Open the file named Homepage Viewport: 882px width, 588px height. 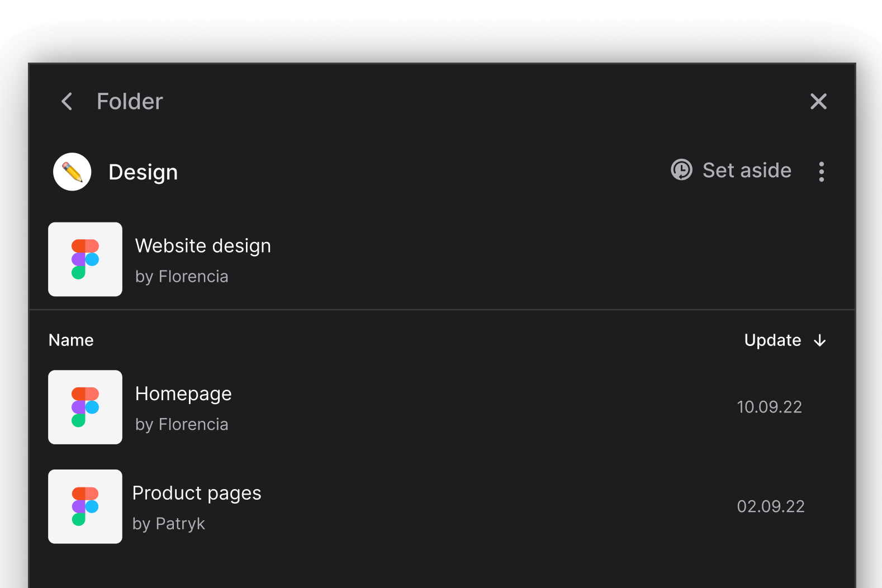click(183, 393)
